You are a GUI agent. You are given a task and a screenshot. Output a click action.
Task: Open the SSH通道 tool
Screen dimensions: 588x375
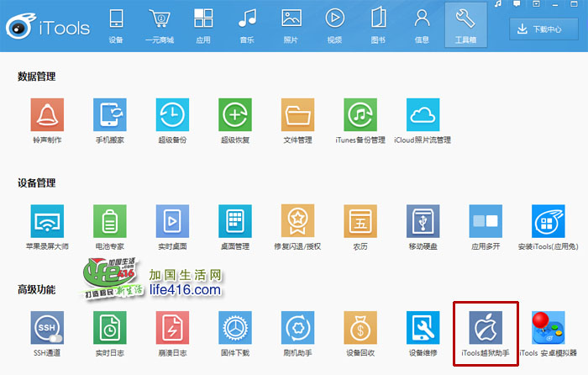point(47,328)
